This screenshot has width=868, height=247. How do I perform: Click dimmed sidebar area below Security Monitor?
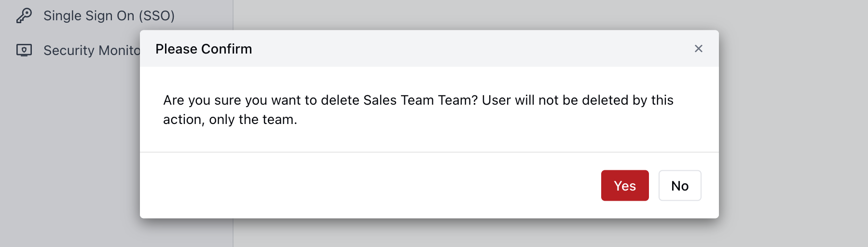(72, 145)
